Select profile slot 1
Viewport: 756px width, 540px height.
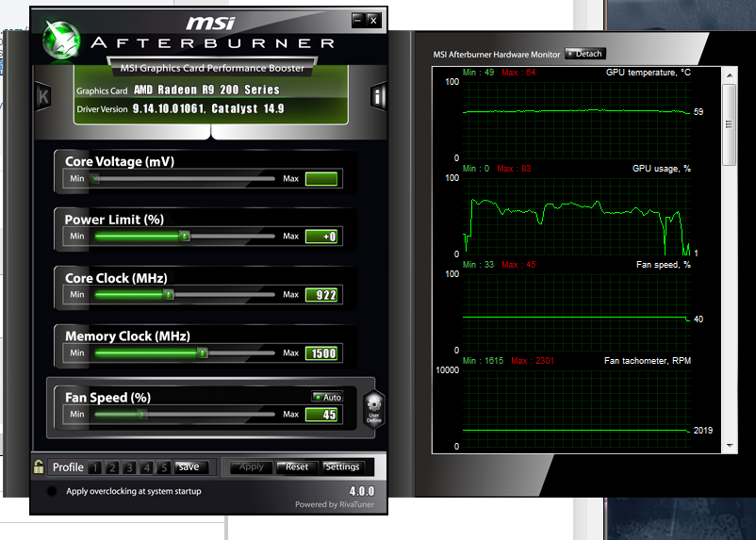[95, 467]
